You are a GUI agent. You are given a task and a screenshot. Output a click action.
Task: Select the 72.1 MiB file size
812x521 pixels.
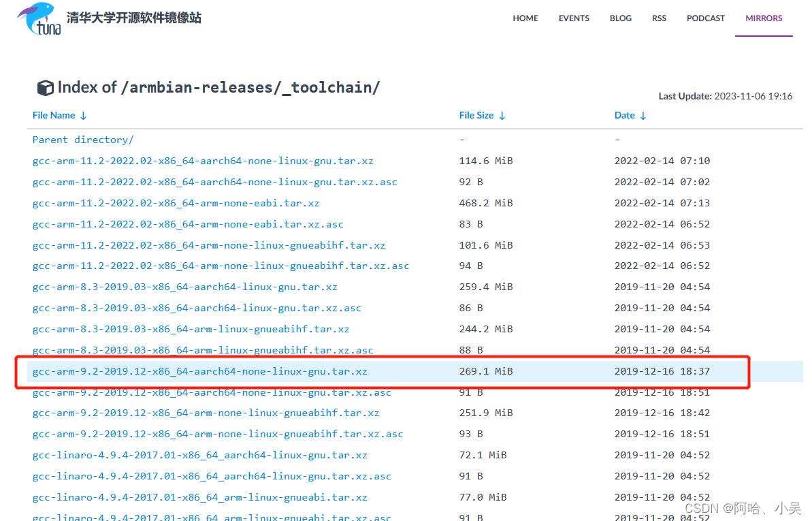coord(483,455)
